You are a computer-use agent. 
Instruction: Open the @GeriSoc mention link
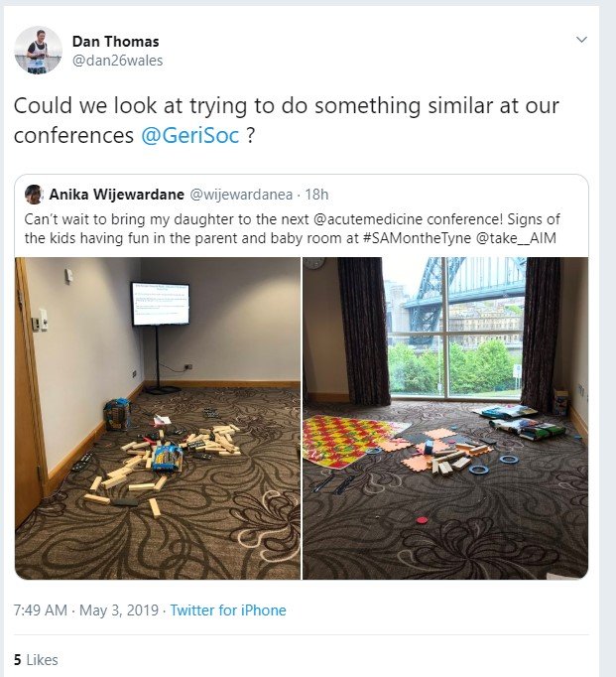point(189,136)
